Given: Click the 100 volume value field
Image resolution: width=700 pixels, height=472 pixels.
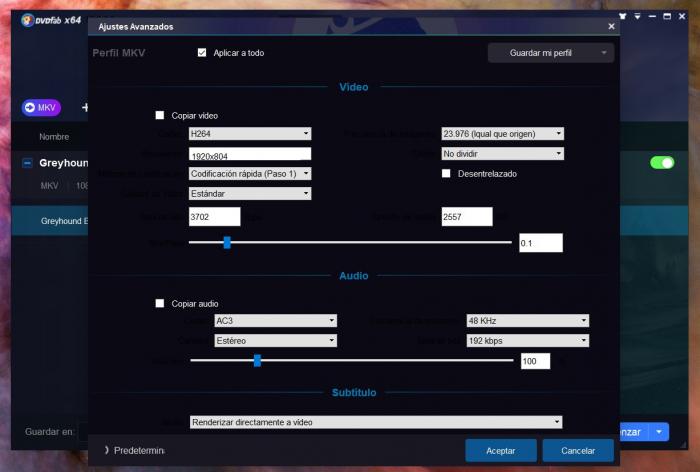Looking at the screenshot, I should (x=535, y=361).
